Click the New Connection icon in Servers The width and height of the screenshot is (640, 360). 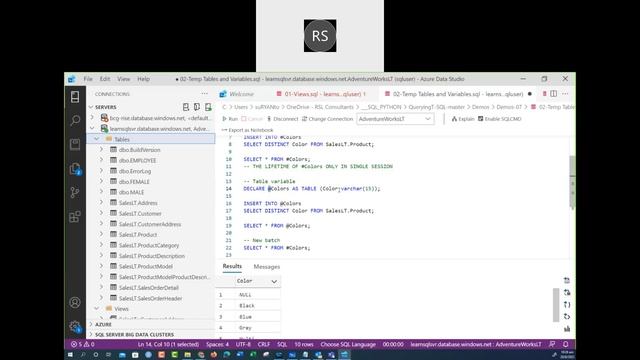[x=186, y=107]
